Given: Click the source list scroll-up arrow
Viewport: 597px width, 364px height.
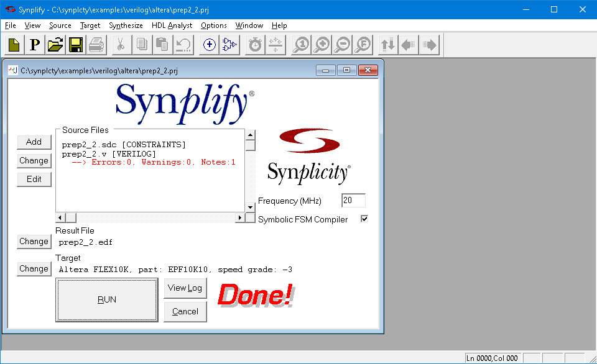Looking at the screenshot, I should pos(250,135).
